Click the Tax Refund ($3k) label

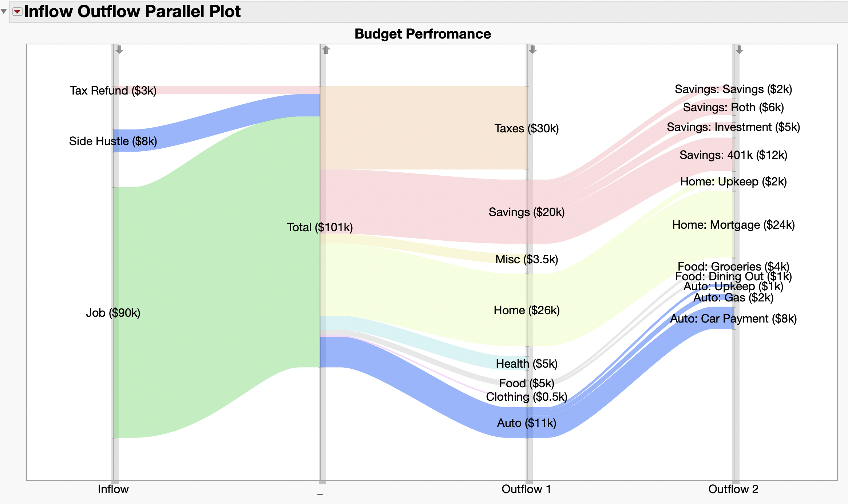tap(113, 91)
